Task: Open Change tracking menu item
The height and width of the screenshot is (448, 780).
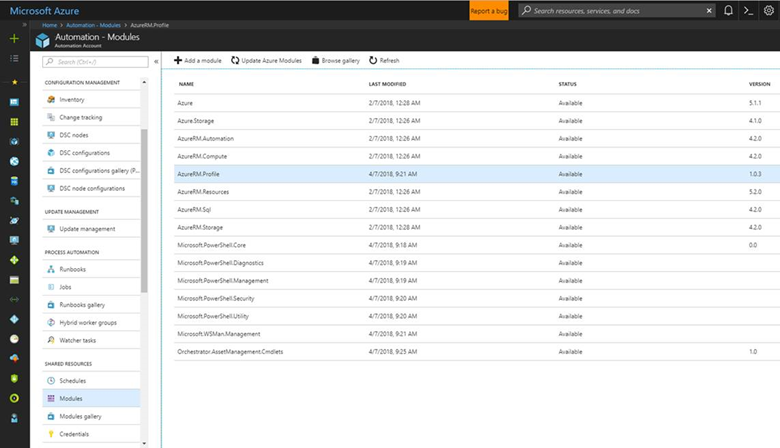Action: click(92, 117)
